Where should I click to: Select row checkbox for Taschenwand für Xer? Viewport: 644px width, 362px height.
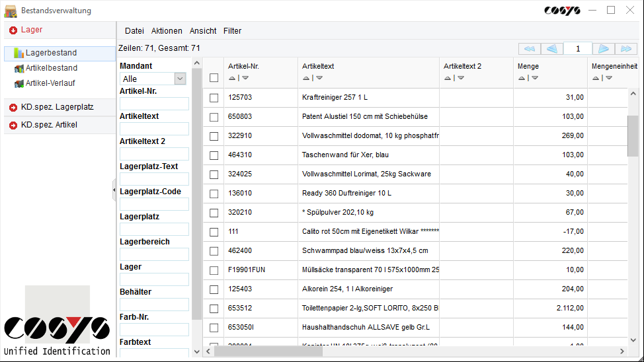[214, 155]
